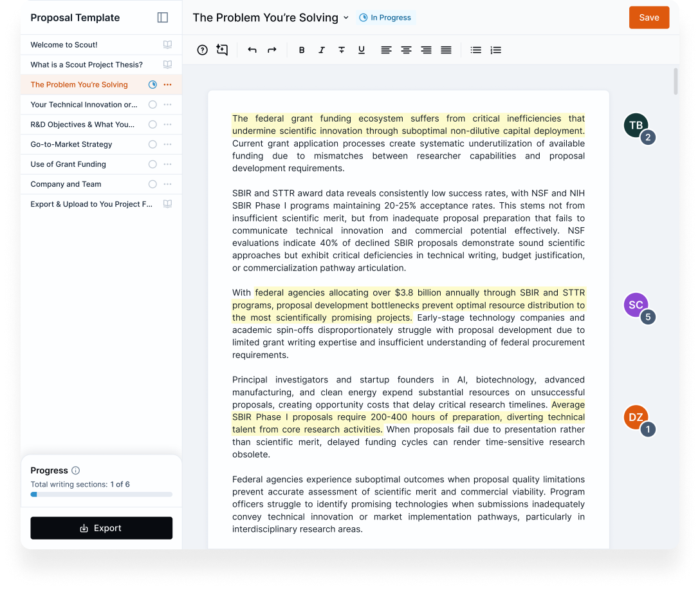Undo the last edit
Screen dimensions: 700x591
point(252,50)
